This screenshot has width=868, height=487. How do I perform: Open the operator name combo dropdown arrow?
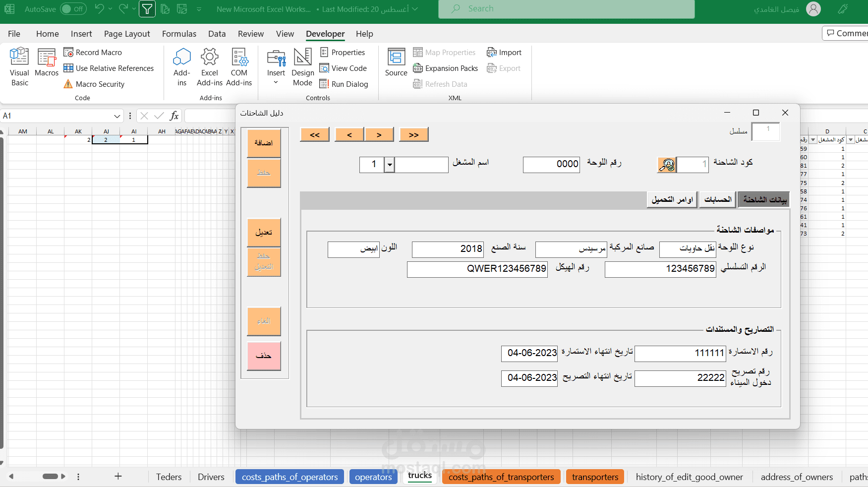pos(390,165)
